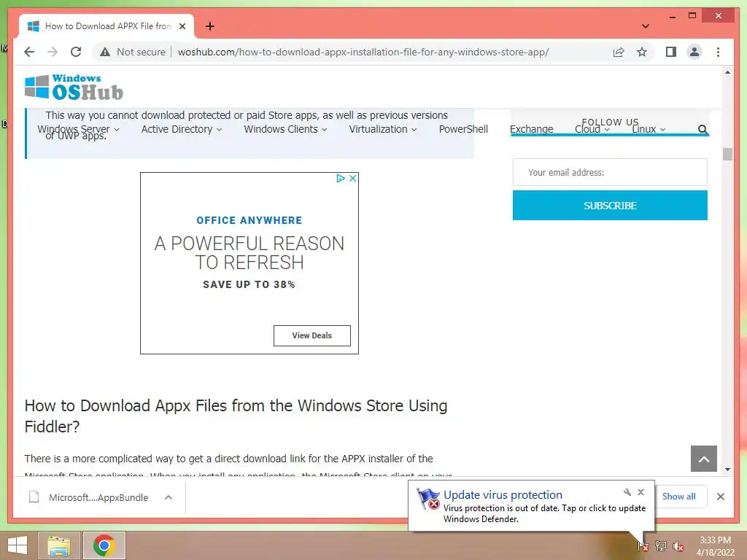The height and width of the screenshot is (560, 747).
Task: Open the site search magnifier
Action: tap(703, 129)
